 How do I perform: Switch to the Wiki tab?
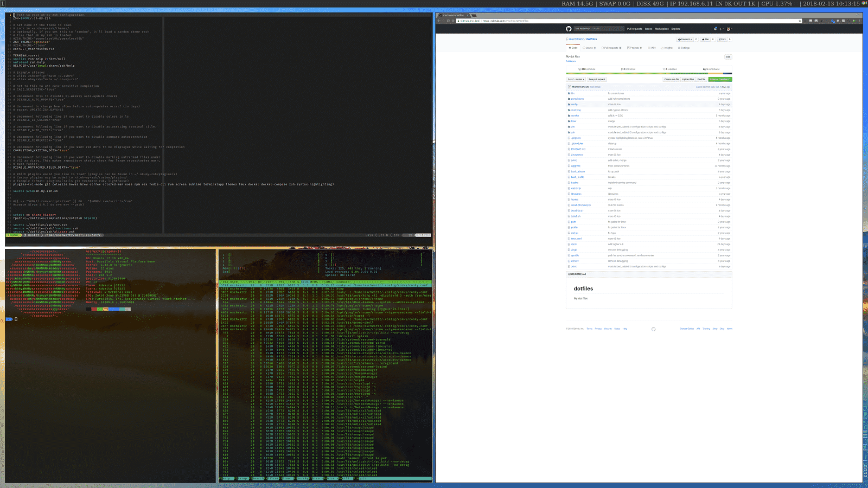coord(652,48)
